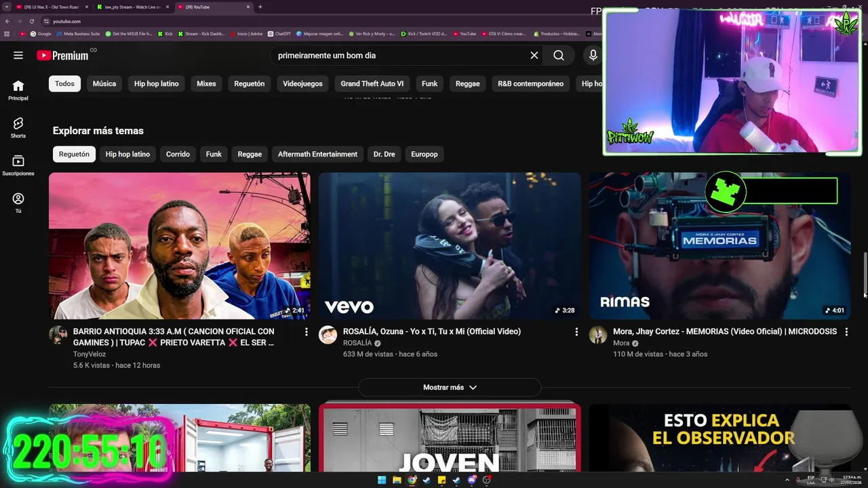
Task: Open ROSALÍA, Ozuna Yo x Ti video title
Action: point(432,331)
